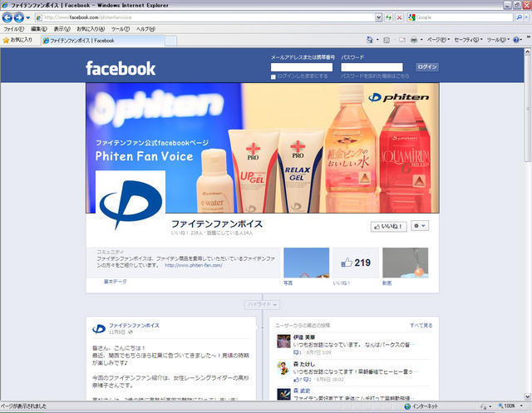Open the ファイル(F) menu

click(x=14, y=28)
